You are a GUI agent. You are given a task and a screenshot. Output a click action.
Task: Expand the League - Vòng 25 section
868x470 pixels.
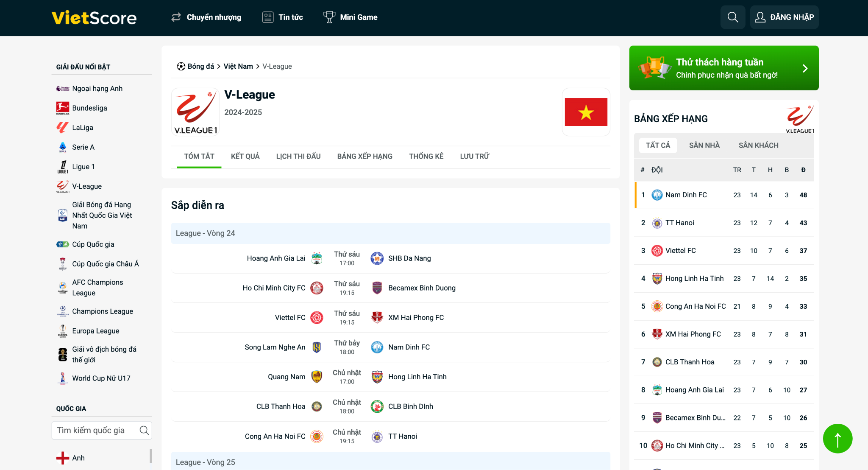205,462
